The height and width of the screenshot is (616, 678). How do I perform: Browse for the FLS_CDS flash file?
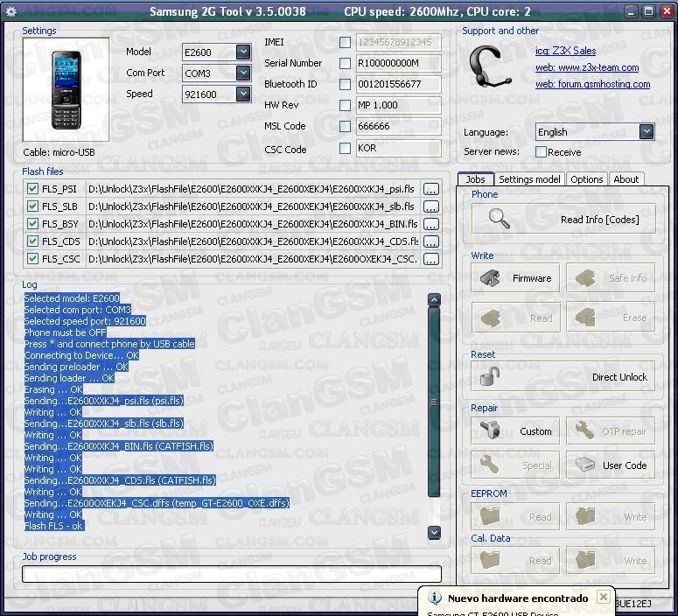[430, 241]
